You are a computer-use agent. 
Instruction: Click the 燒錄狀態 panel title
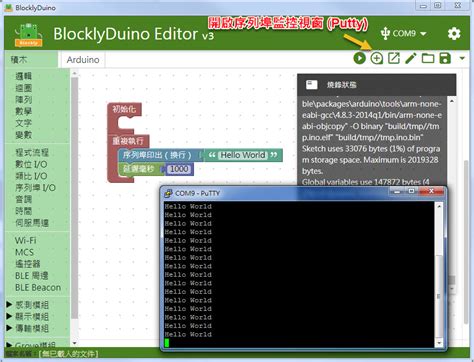tap(341, 85)
